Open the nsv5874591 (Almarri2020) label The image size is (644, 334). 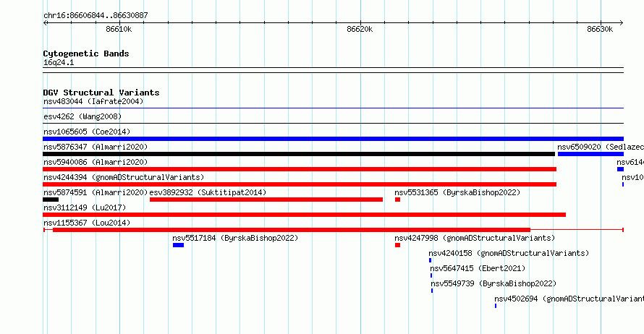[x=96, y=192]
